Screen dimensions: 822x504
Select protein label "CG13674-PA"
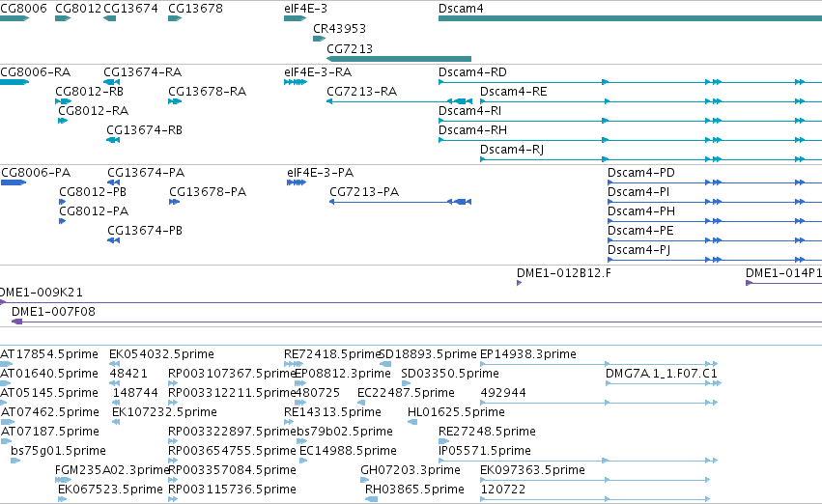pyautogui.click(x=146, y=173)
